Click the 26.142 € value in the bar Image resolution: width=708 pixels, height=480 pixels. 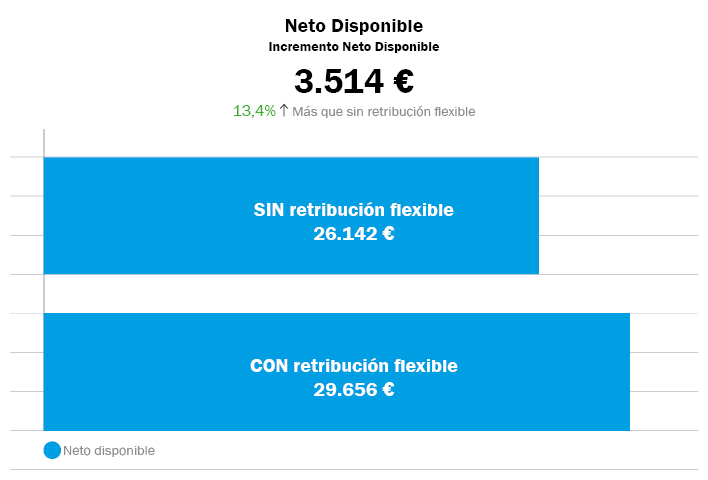tap(354, 234)
